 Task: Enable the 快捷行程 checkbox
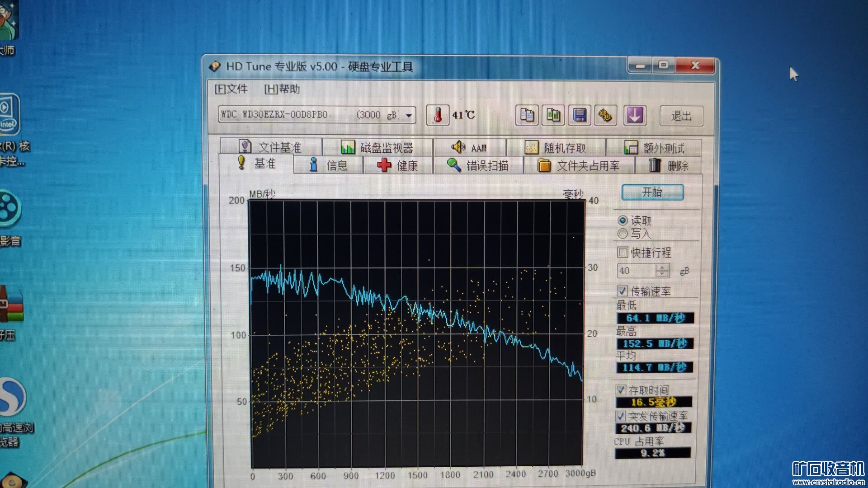tap(623, 252)
